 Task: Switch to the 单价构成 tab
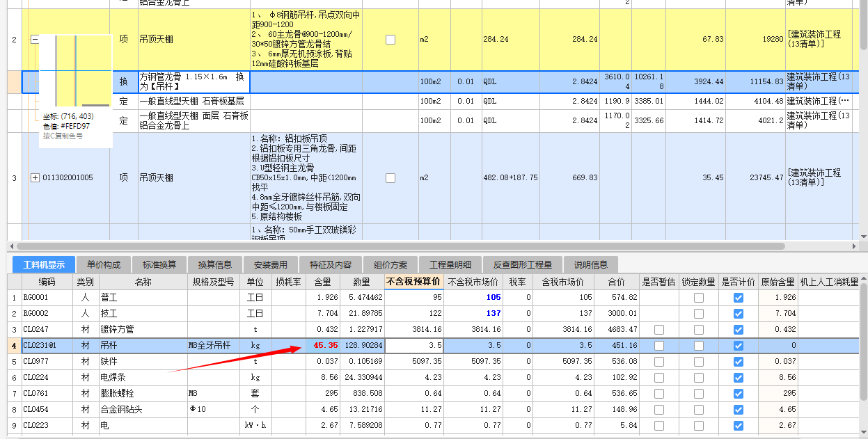point(103,265)
